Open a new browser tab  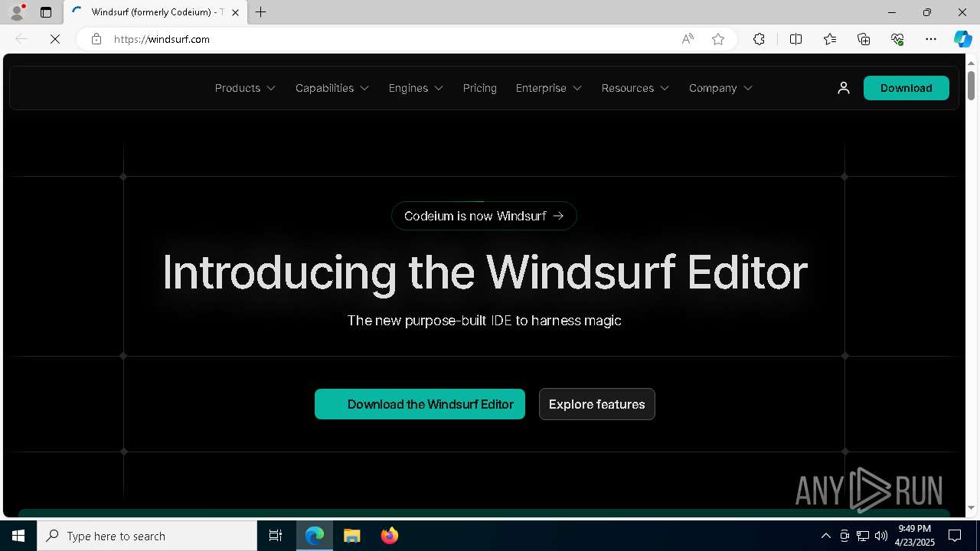tap(261, 12)
